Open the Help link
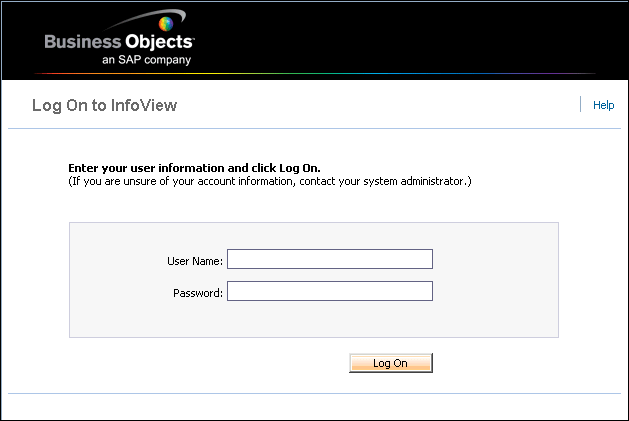The height and width of the screenshot is (421, 629). (603, 105)
